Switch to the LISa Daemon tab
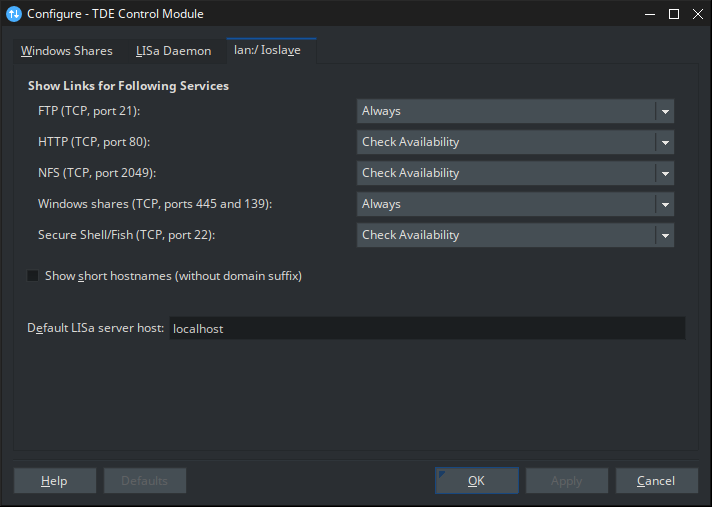 pos(173,51)
